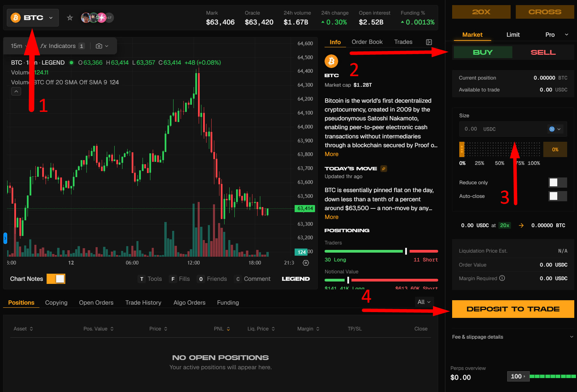Image resolution: width=577 pixels, height=392 pixels.
Task: Collapse the chart legend with the caret button
Action: coord(16,91)
